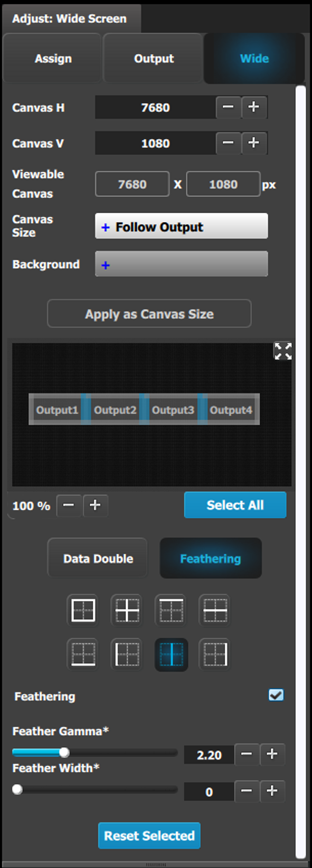
Task: Click the Select All button
Action: [x=235, y=505]
